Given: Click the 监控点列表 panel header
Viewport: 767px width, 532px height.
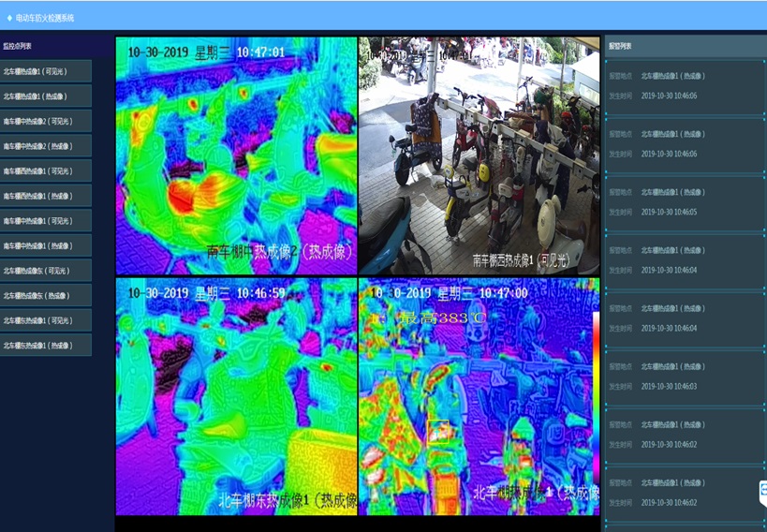Looking at the screenshot, I should [57, 46].
